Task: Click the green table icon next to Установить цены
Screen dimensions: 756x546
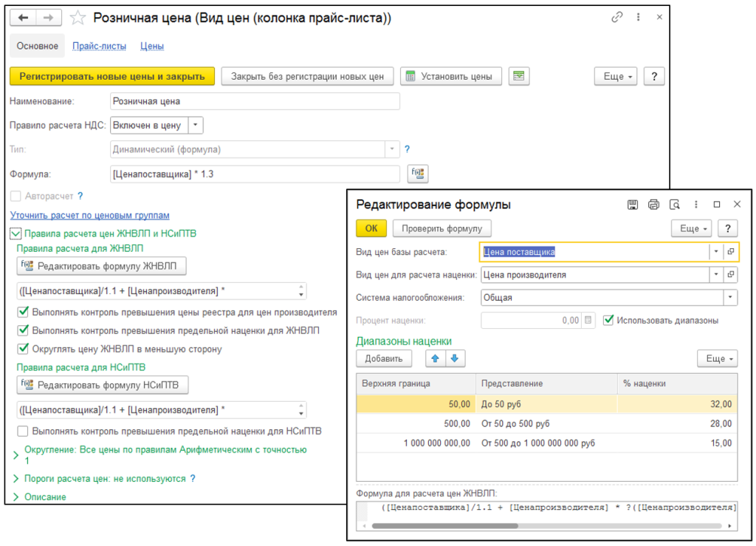Action: (x=520, y=76)
